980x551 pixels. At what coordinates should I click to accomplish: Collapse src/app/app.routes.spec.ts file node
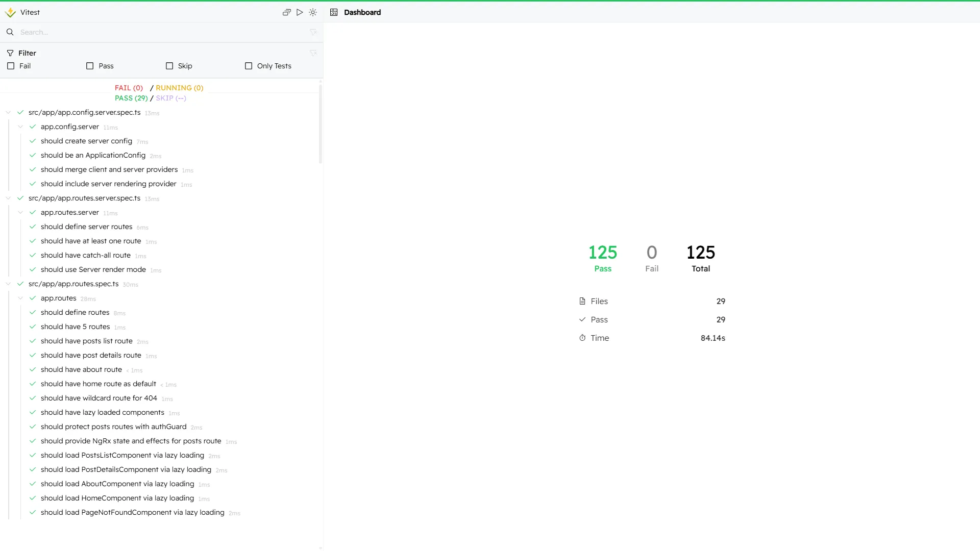8,284
